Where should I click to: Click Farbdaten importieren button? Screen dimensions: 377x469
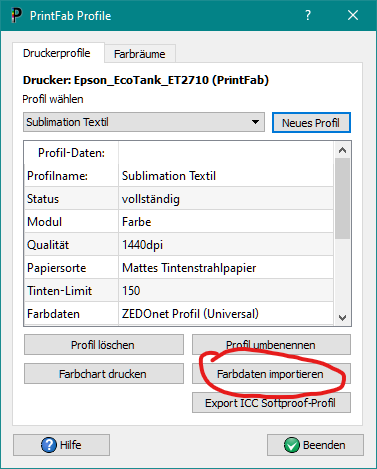tap(271, 374)
